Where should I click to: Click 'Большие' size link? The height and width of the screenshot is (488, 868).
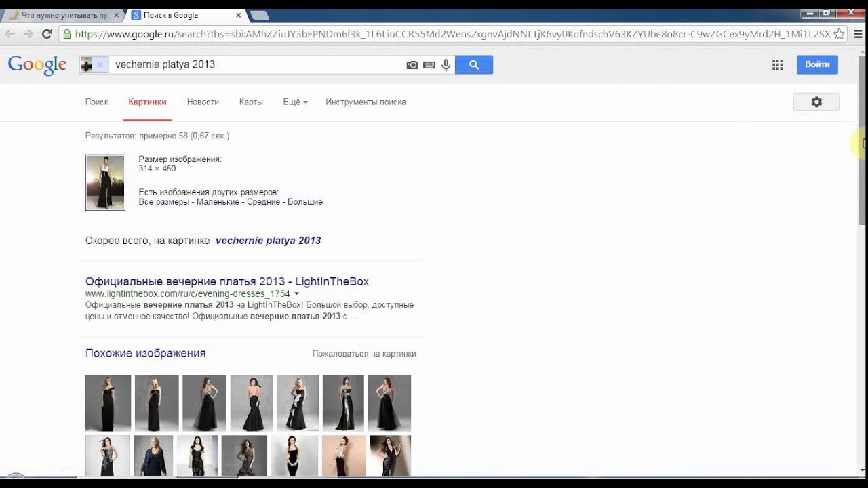305,202
